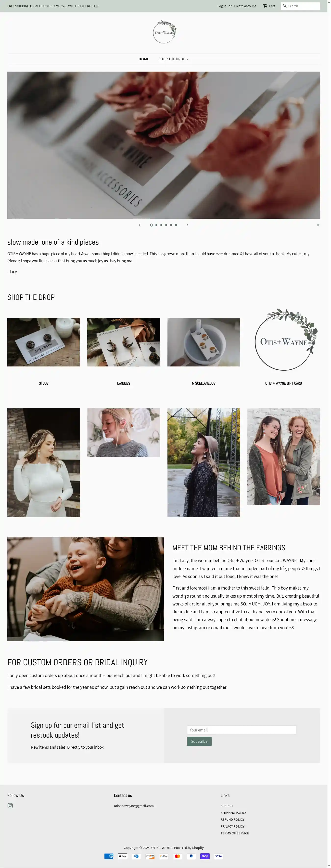The image size is (331, 868).
Task: Click the Log in link
Action: (x=221, y=6)
